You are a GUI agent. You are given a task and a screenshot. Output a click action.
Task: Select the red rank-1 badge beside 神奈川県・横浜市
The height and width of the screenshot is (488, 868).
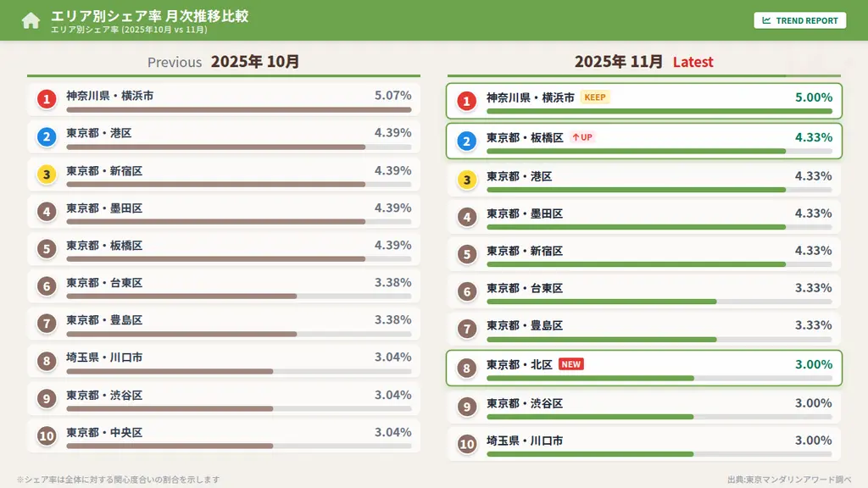pyautogui.click(x=47, y=99)
